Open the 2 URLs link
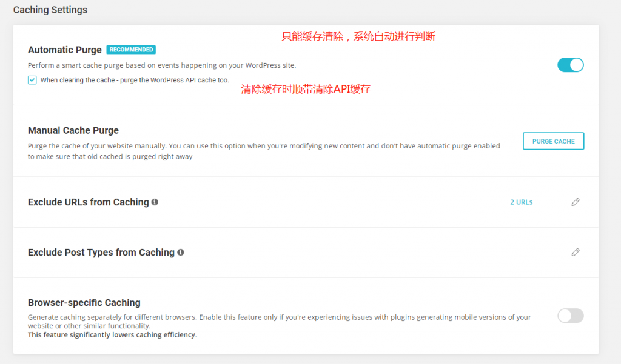 (x=521, y=202)
